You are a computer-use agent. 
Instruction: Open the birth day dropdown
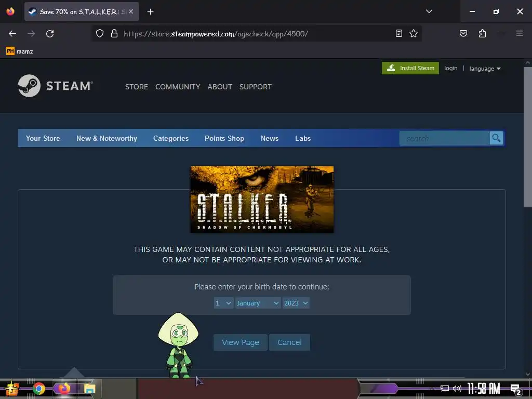coord(223,303)
